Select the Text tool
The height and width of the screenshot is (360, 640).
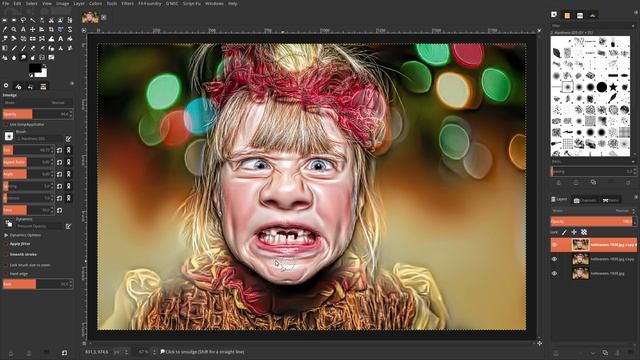tap(61, 39)
